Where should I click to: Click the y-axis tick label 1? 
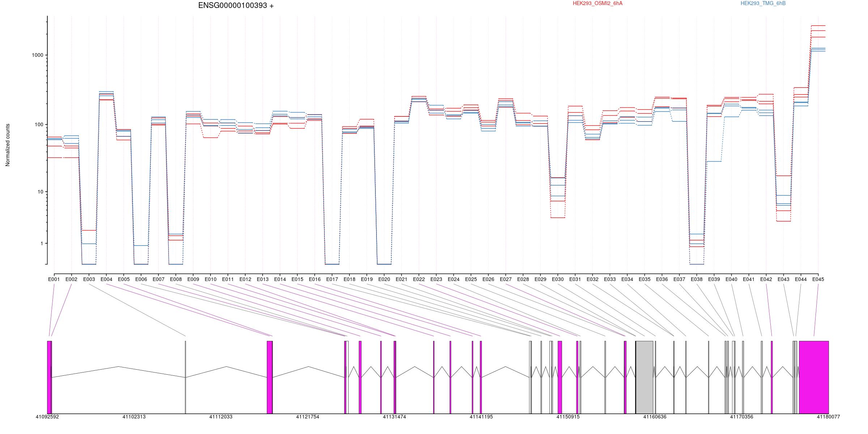(x=42, y=244)
